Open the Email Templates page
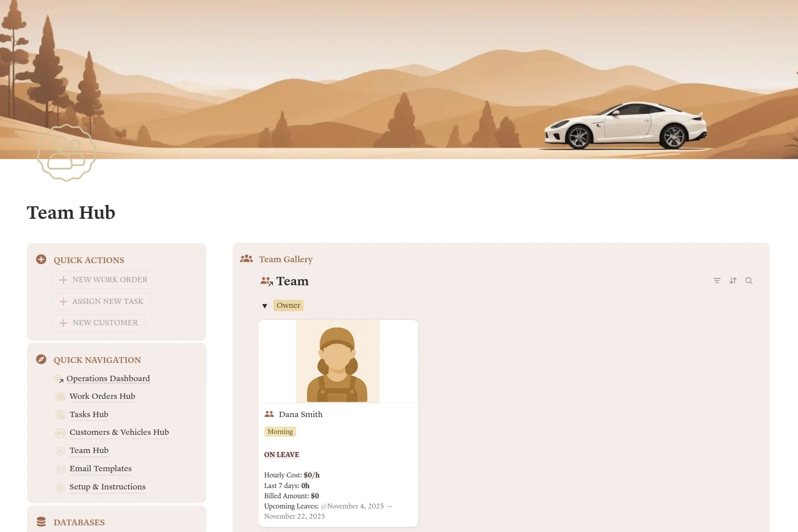 pyautogui.click(x=100, y=469)
